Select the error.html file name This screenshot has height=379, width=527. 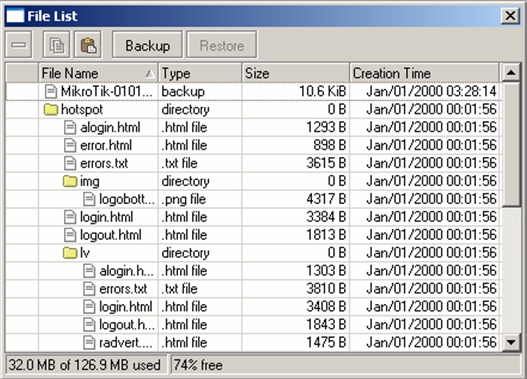pyautogui.click(x=106, y=145)
